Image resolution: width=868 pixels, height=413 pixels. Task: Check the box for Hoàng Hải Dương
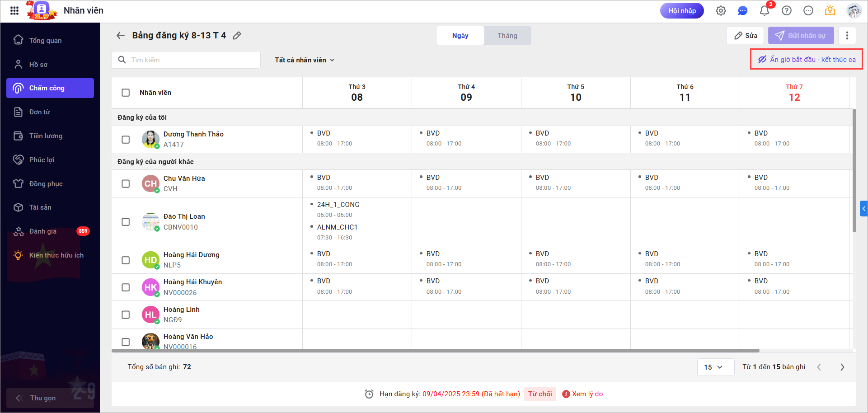126,260
